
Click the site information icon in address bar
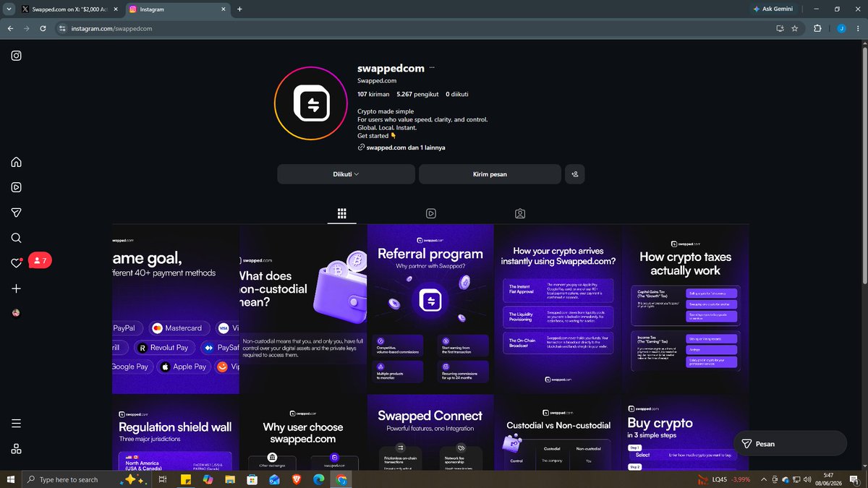coord(62,28)
